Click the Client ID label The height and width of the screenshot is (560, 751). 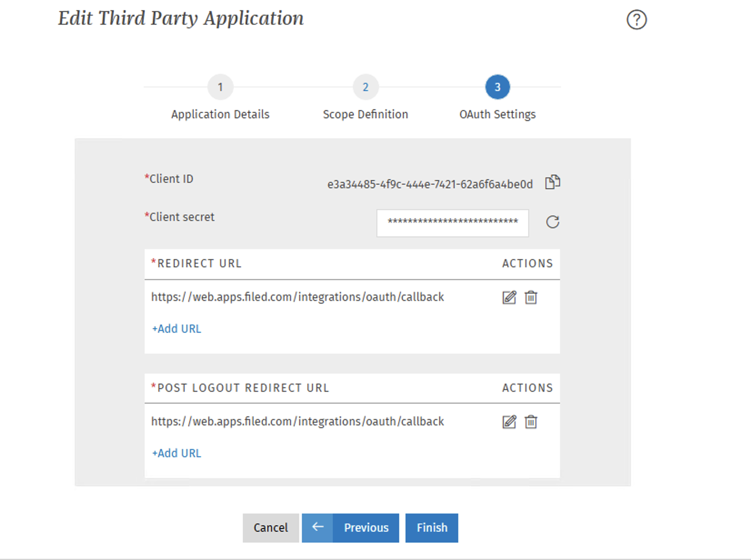click(169, 179)
